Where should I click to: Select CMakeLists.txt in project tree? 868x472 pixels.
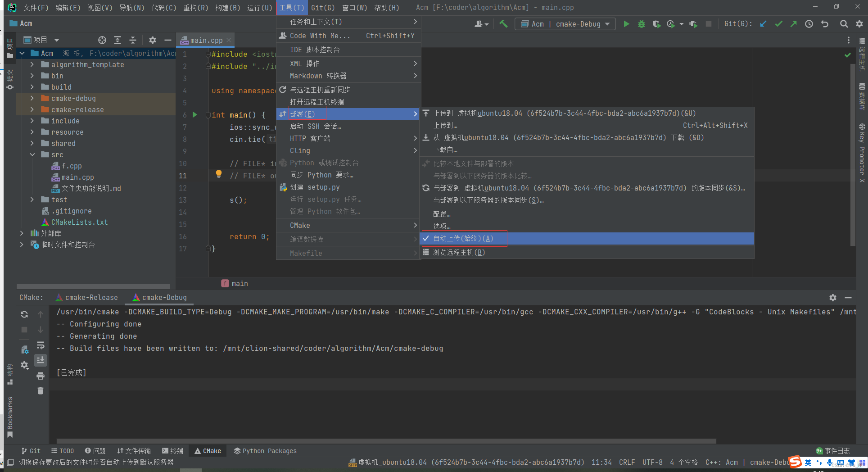(x=79, y=222)
